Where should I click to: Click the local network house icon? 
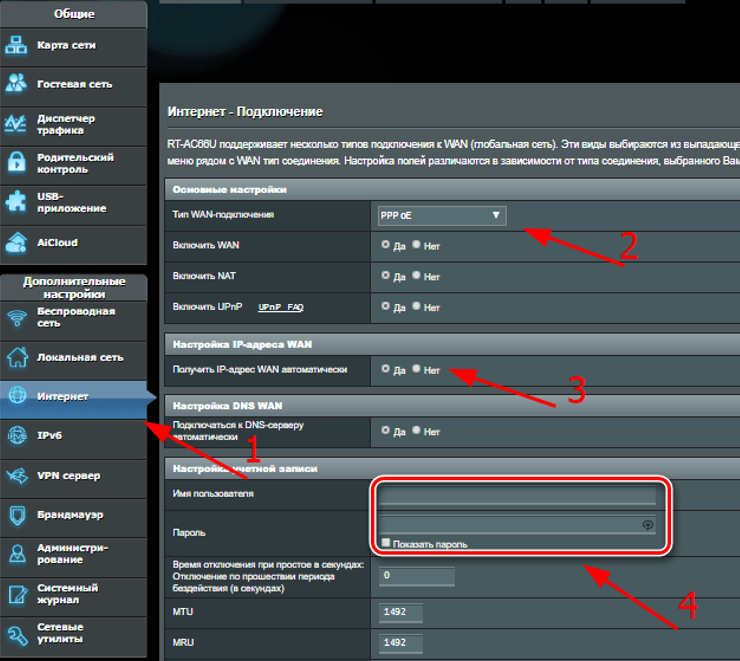pyautogui.click(x=17, y=357)
